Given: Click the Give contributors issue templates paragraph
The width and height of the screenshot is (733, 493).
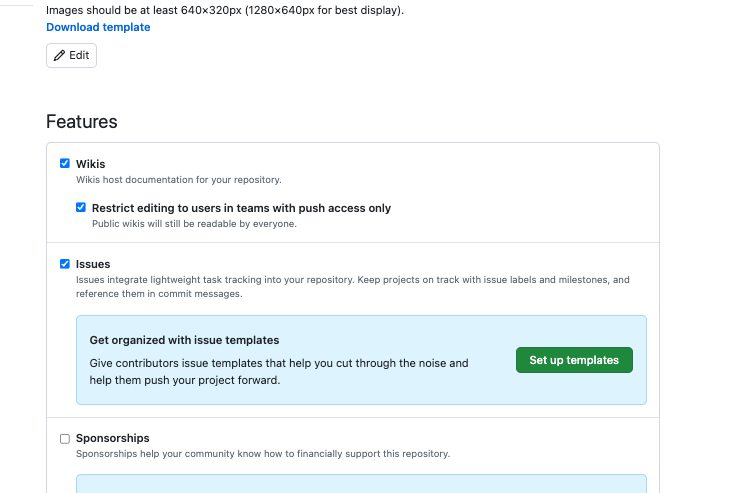Looking at the screenshot, I should coord(279,372).
